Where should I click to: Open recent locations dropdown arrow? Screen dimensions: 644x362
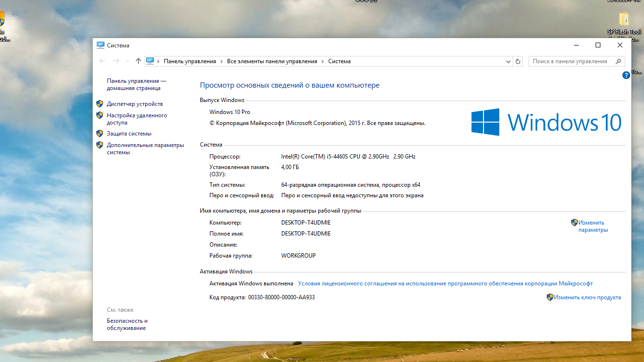point(127,61)
